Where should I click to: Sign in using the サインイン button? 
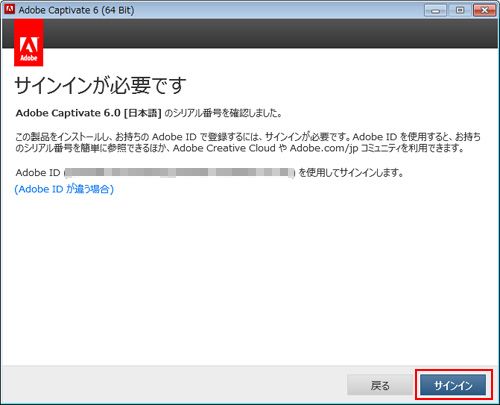tap(453, 385)
